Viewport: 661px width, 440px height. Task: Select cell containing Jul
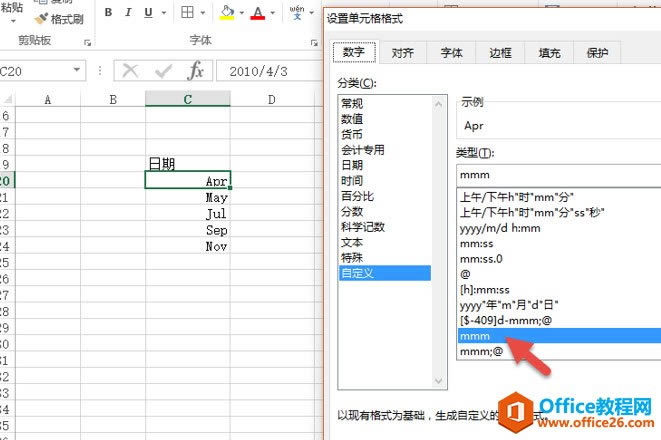pyautogui.click(x=188, y=213)
